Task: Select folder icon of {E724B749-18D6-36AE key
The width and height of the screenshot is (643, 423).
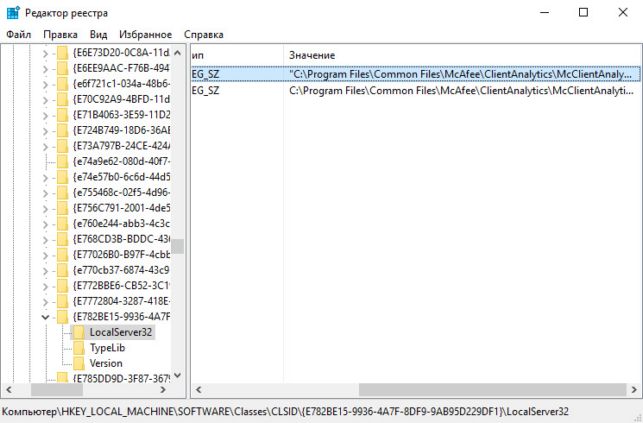Action: point(62,131)
